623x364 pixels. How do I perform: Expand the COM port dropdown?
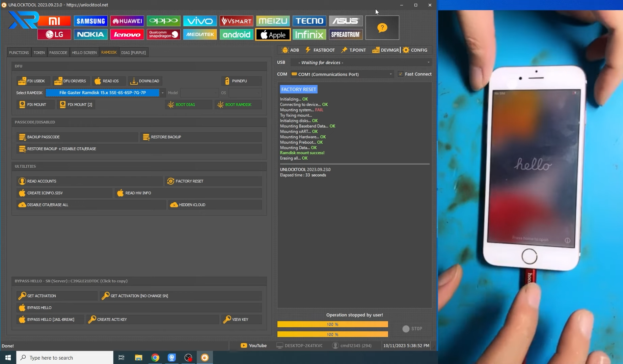pyautogui.click(x=342, y=74)
